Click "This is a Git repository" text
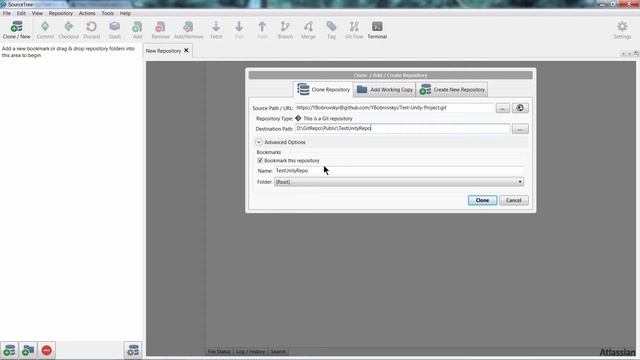This screenshot has height=360, width=640. coord(328,118)
